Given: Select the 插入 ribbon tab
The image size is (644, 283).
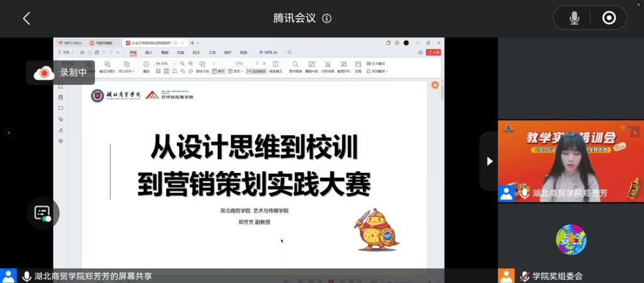Looking at the screenshot, I should (148, 53).
